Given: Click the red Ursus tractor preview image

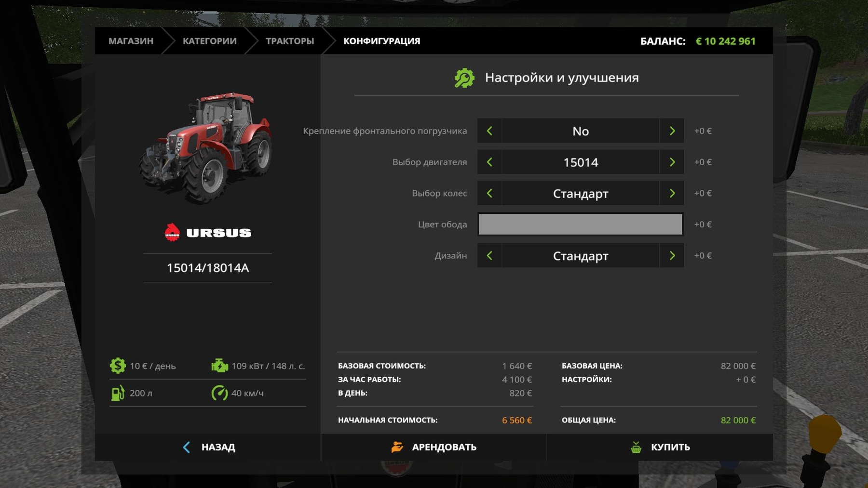Looking at the screenshot, I should click(x=207, y=147).
